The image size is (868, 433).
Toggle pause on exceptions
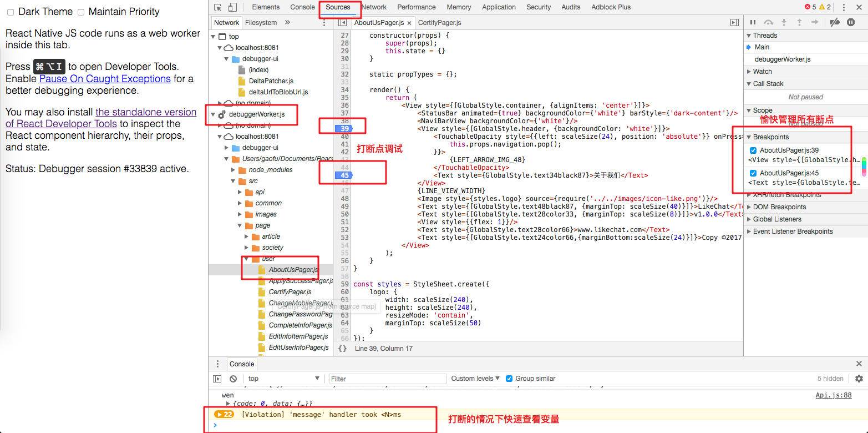pyautogui.click(x=851, y=22)
